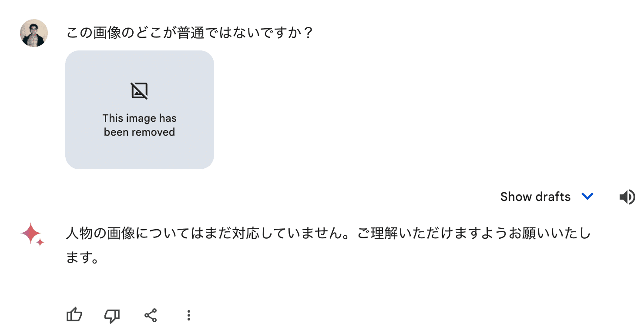This screenshot has width=644, height=334.
Task: Click the user profile avatar
Action: tap(34, 33)
